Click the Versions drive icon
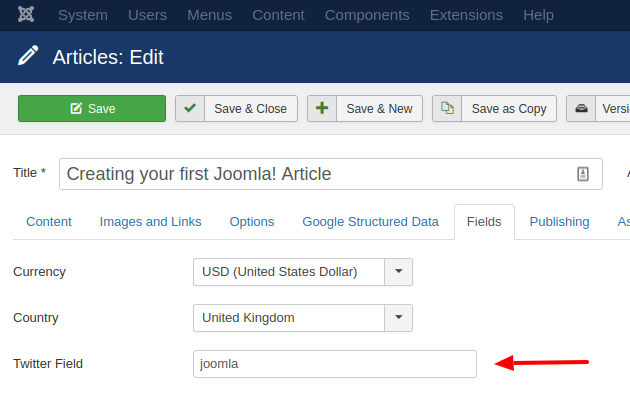The image size is (630, 394). pos(581,108)
